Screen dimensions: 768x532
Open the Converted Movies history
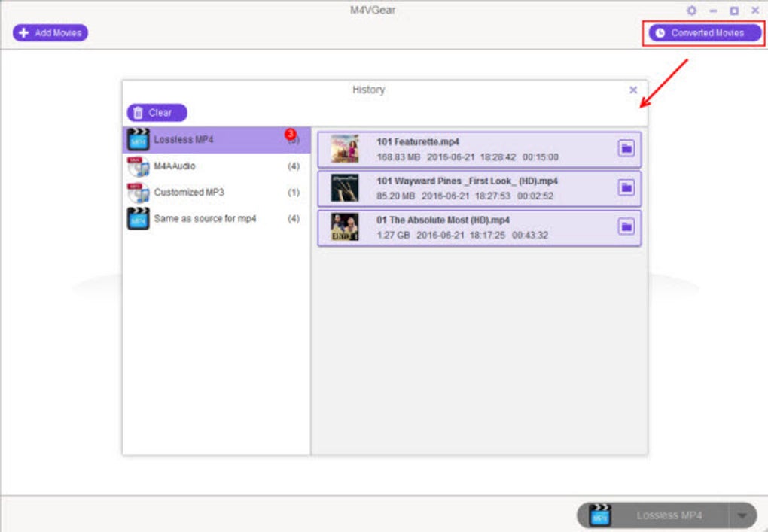pyautogui.click(x=705, y=33)
